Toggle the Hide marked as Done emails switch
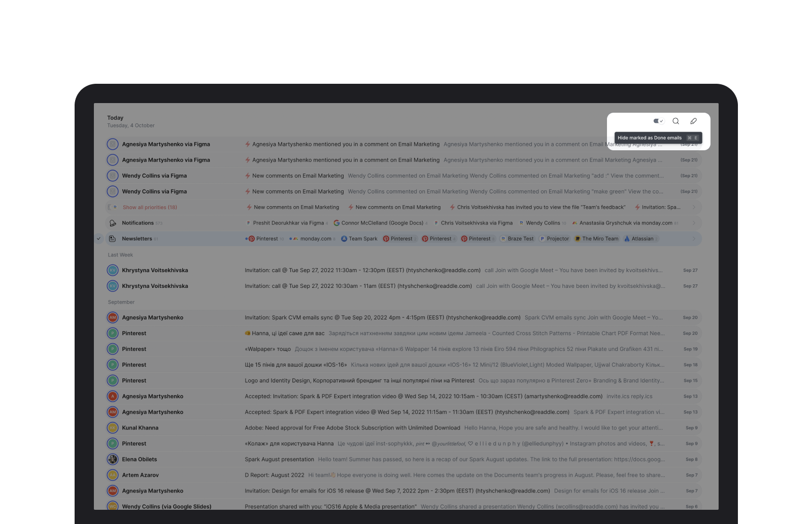 pyautogui.click(x=658, y=121)
